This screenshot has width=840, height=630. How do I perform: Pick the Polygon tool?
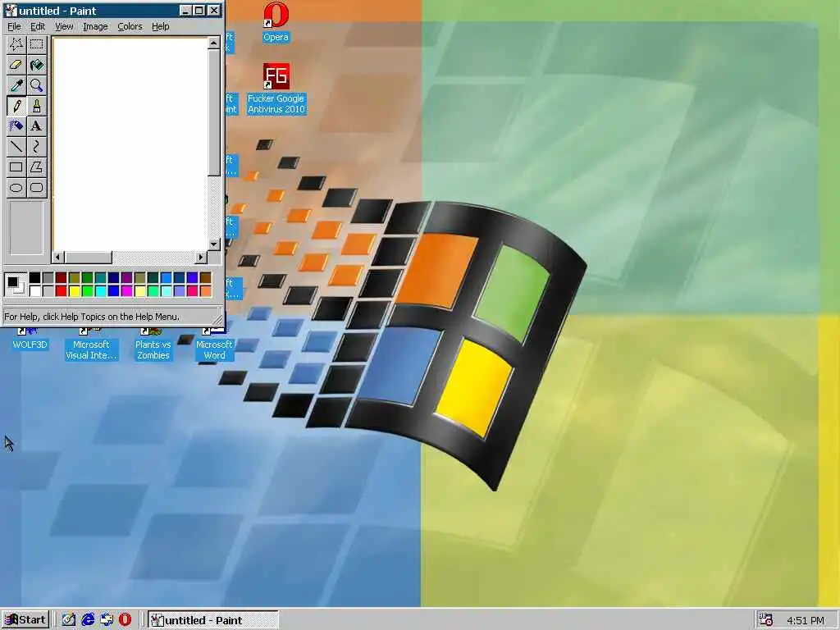pyautogui.click(x=36, y=167)
